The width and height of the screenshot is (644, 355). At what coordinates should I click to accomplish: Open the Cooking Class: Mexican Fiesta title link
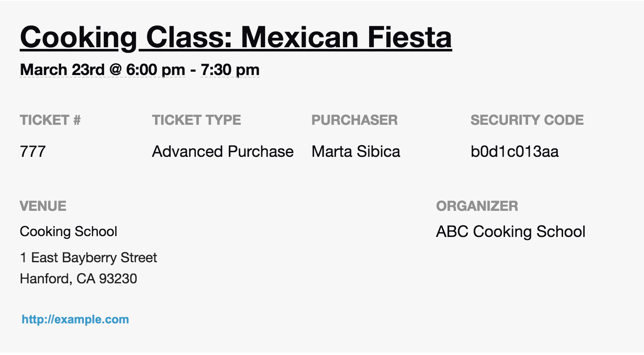click(x=236, y=37)
